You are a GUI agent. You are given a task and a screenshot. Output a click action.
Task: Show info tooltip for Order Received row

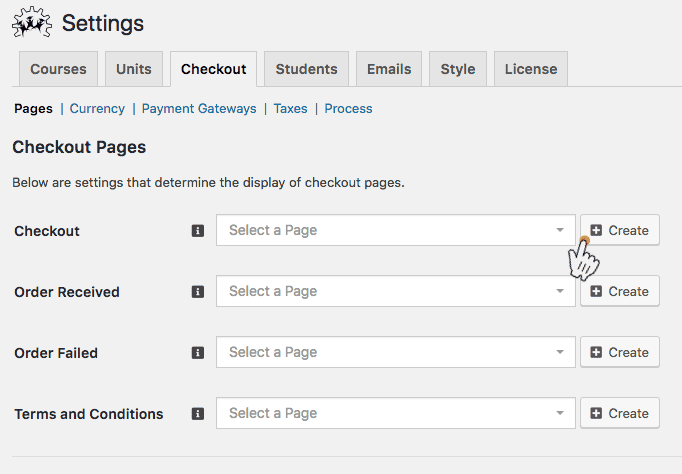198,291
